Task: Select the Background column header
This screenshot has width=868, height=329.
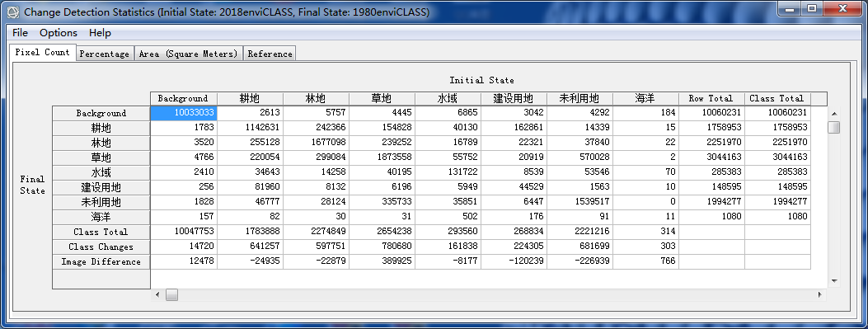Action: pos(183,99)
